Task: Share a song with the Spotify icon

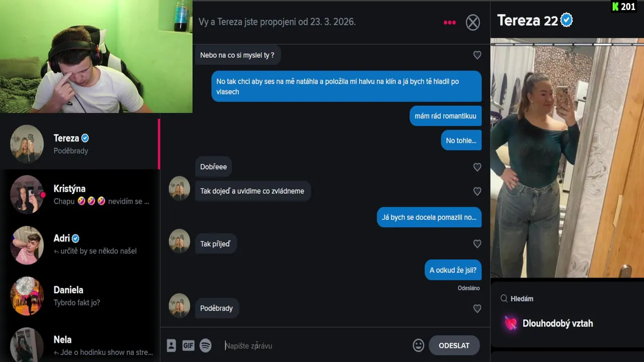Action: [x=205, y=345]
